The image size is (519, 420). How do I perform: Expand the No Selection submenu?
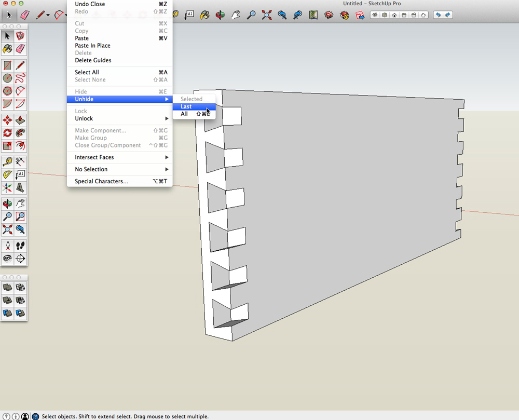[x=119, y=169]
